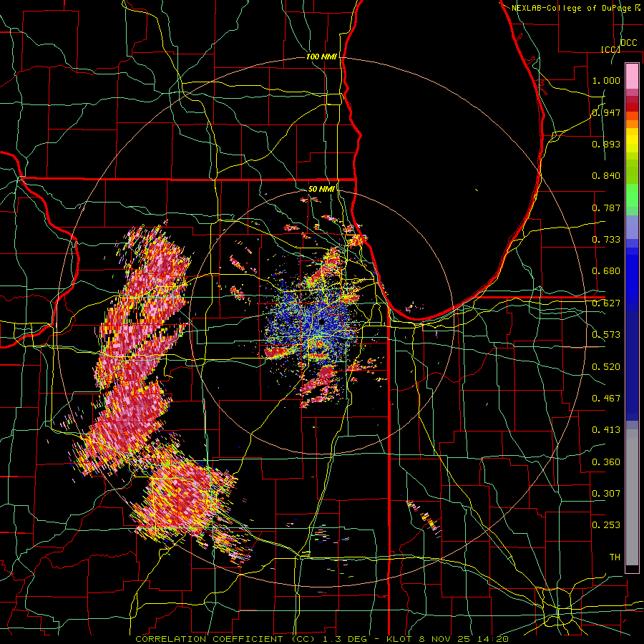
Task: Click the 100 NMI range ring label
Action: (x=321, y=57)
